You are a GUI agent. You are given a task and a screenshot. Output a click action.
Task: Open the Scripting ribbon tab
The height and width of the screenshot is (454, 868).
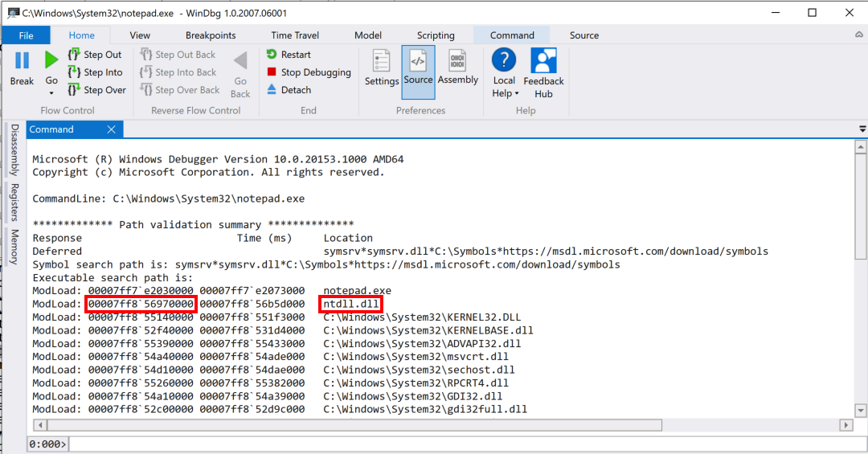[x=436, y=35]
